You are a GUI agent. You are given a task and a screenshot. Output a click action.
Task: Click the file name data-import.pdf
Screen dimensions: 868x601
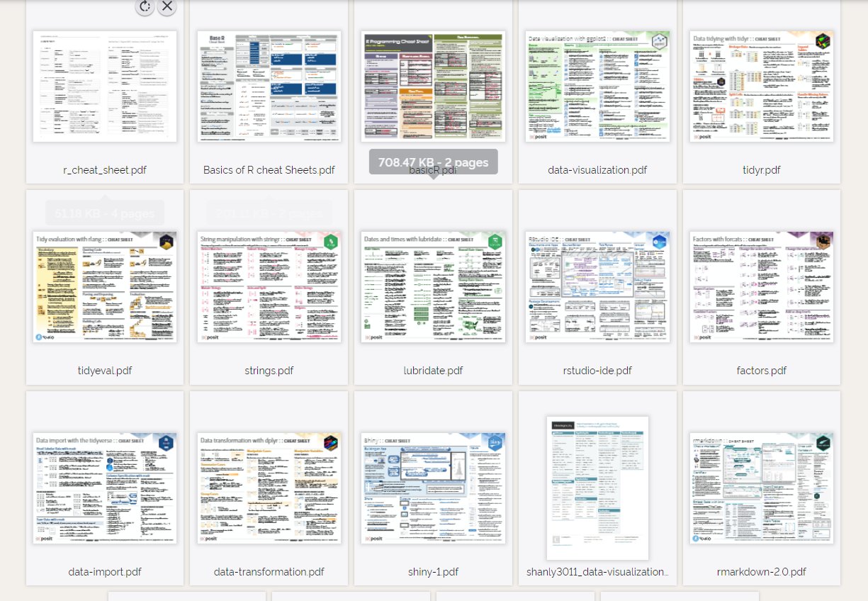click(x=105, y=572)
